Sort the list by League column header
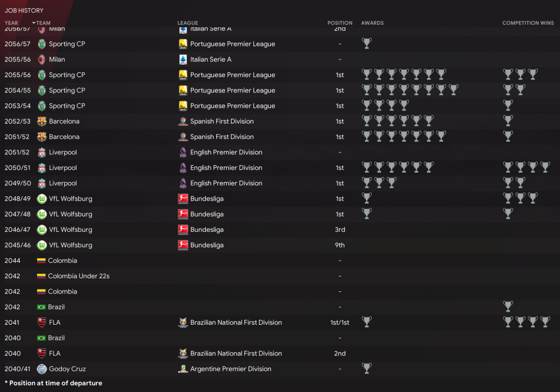Image resolution: width=560 pixels, height=392 pixels. [188, 23]
